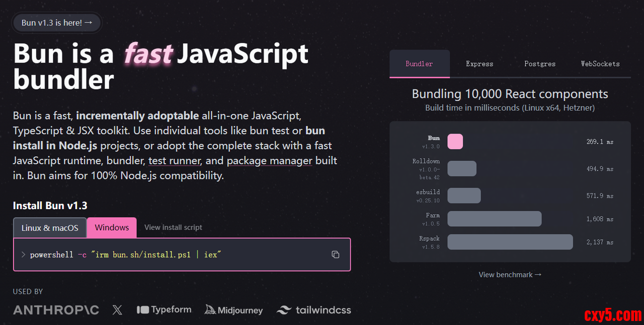Click the Midjourney logo
This screenshot has height=325, width=644.
point(233,310)
